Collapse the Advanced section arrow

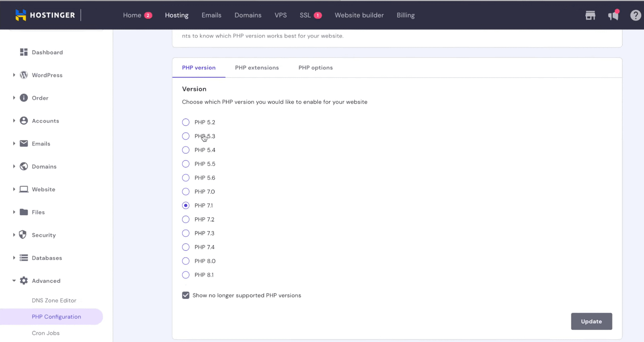(x=14, y=281)
